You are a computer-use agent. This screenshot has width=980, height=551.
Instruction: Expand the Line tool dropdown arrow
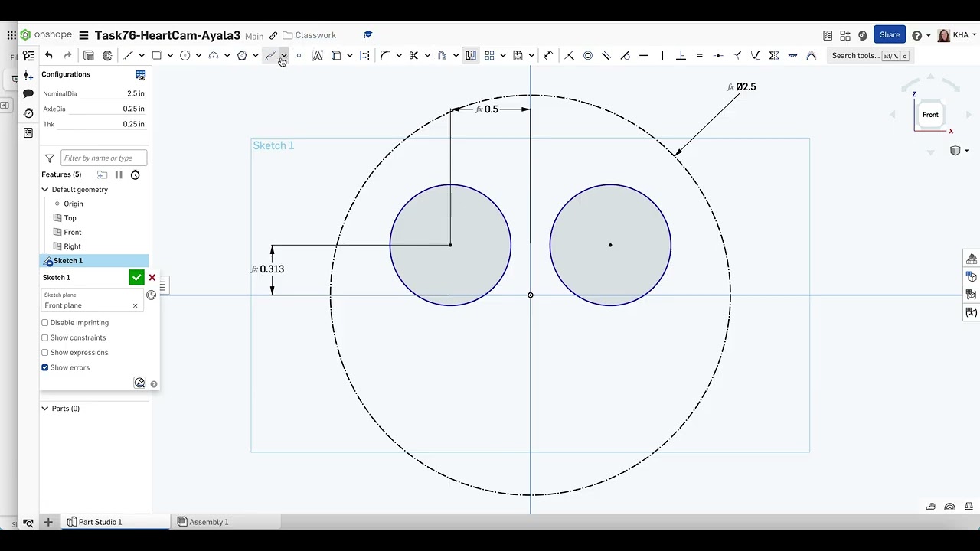142,55
